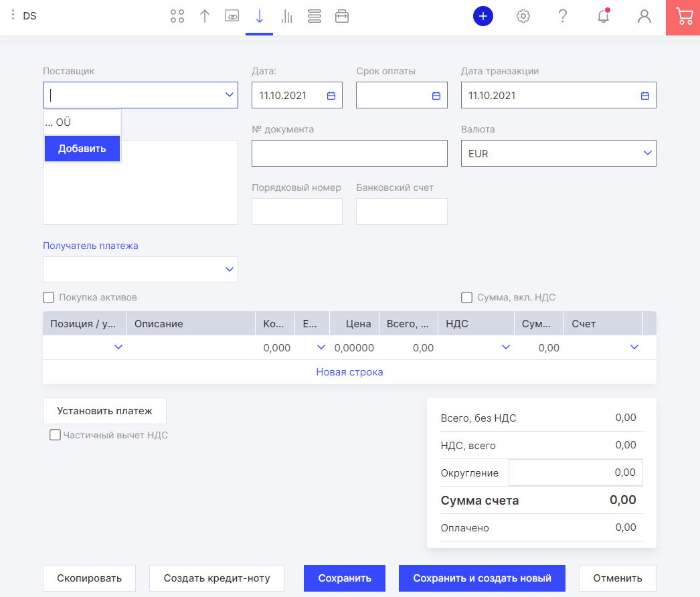The height and width of the screenshot is (597, 700).
Task: Open the stacked lines ledger icon
Action: (315, 17)
